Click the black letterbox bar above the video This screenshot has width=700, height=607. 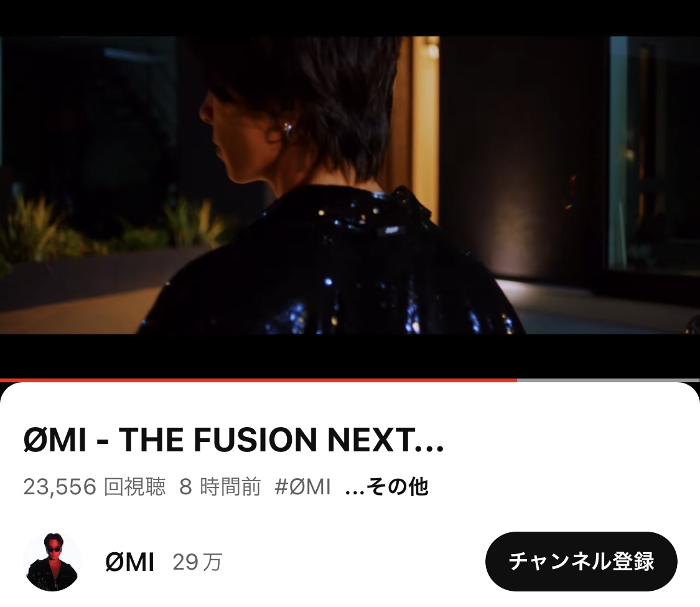tap(350, 18)
